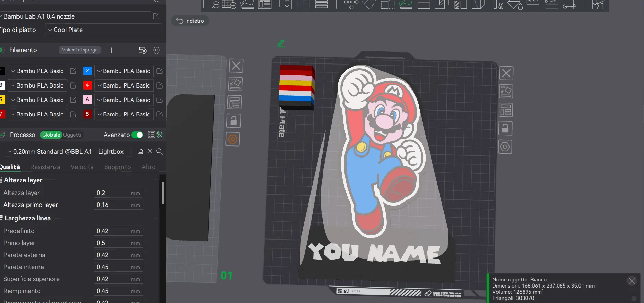Viewport: 644px width, 303px height.
Task: Select the Color painting tool
Action: [x=515, y=4]
